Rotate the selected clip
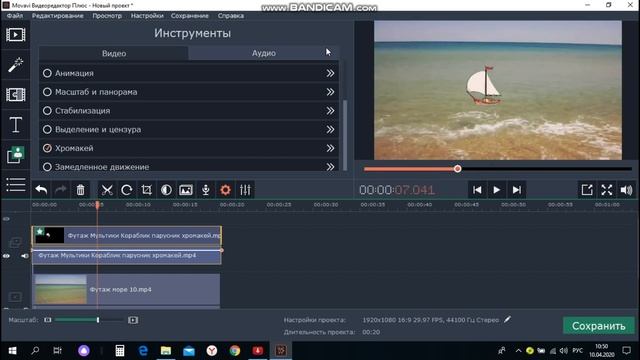Viewport: 640px width, 360px height. pyautogui.click(x=127, y=190)
